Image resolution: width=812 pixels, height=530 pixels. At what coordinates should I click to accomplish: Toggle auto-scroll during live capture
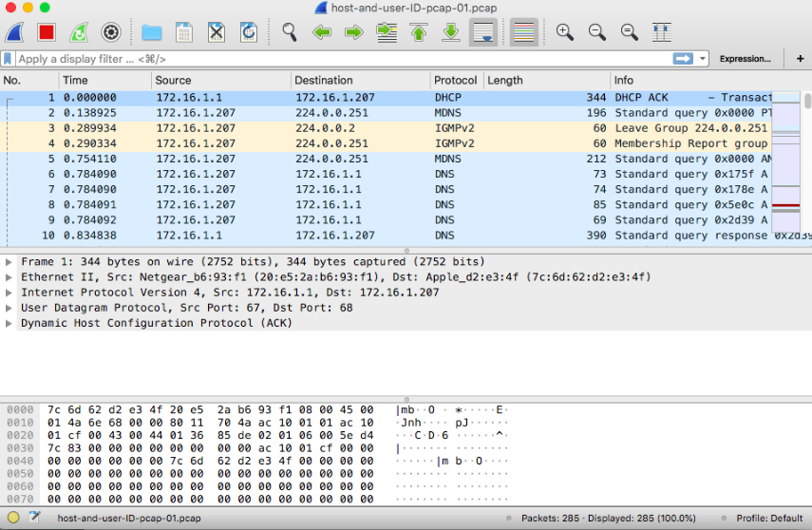pyautogui.click(x=483, y=32)
